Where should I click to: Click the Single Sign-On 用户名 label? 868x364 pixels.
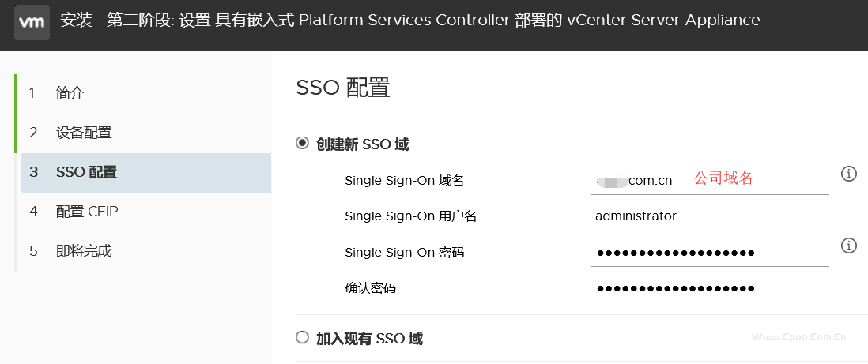(x=411, y=216)
